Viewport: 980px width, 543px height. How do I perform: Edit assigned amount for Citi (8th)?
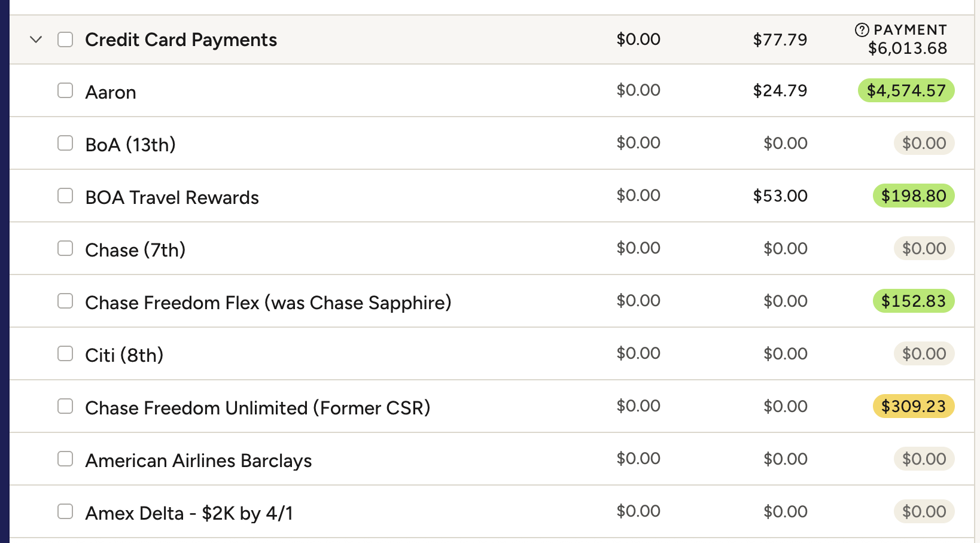point(638,354)
